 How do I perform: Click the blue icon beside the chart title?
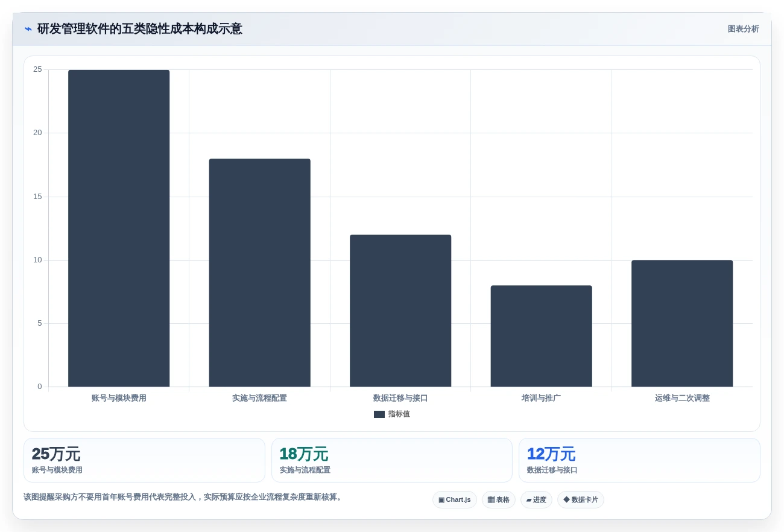28,29
